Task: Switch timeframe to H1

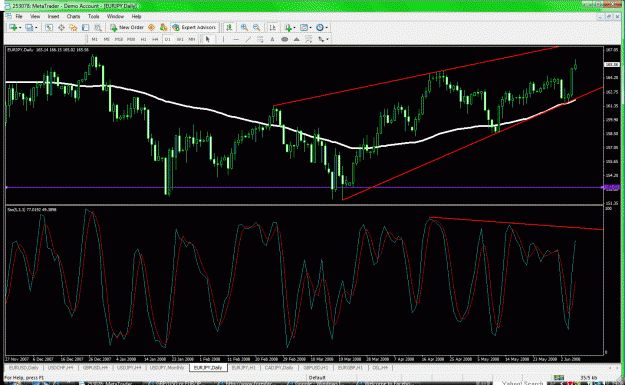Action: [x=143, y=39]
